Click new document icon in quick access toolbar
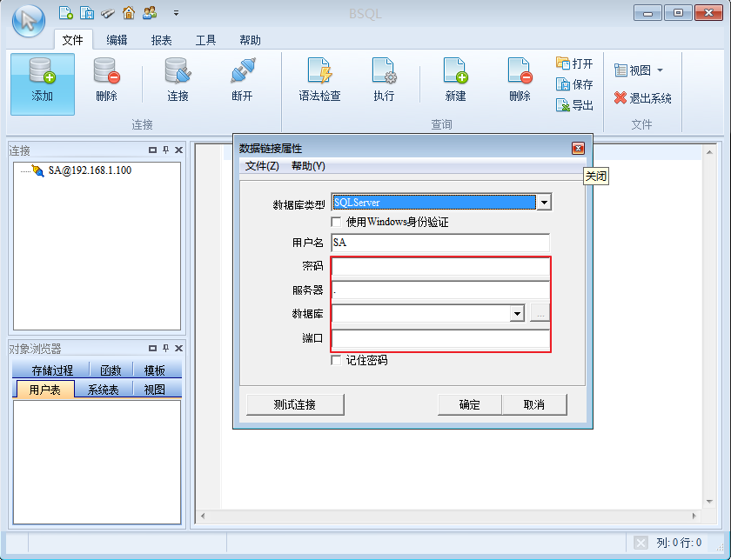 click(66, 12)
